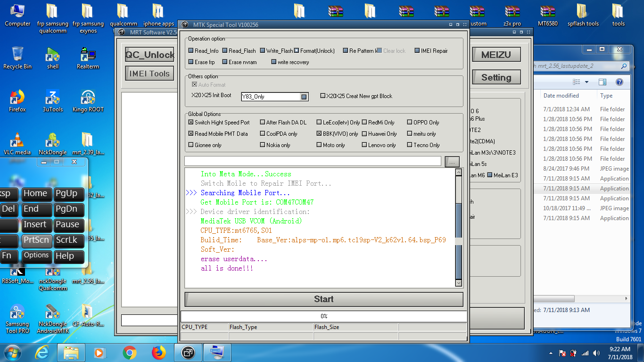Click the file path input field
The width and height of the screenshot is (644, 362).
pyautogui.click(x=313, y=161)
